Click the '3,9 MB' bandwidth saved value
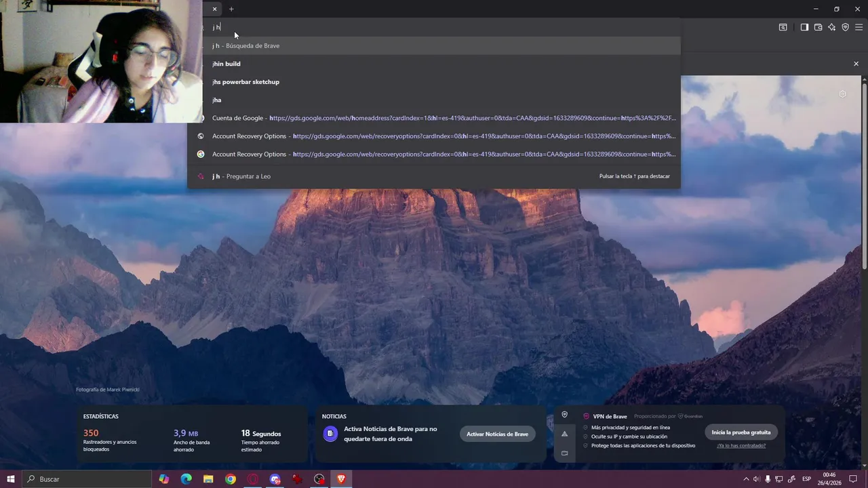The image size is (868, 488). 186,433
